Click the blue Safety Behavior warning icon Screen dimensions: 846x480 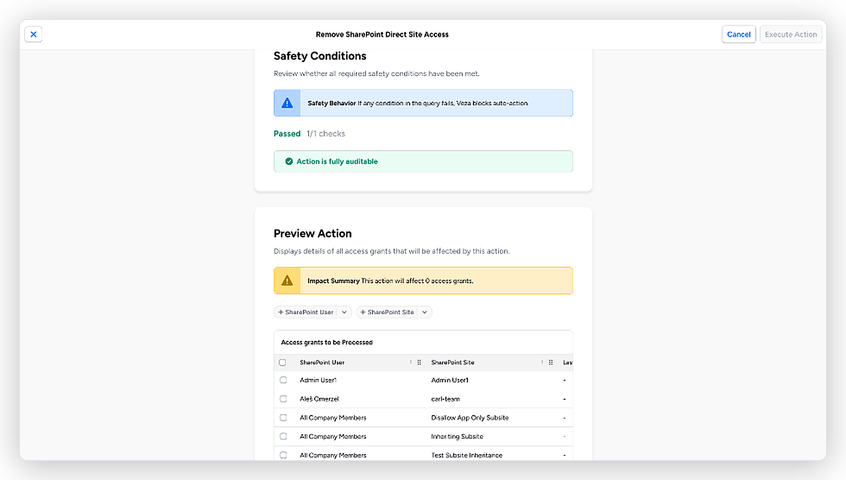(287, 103)
